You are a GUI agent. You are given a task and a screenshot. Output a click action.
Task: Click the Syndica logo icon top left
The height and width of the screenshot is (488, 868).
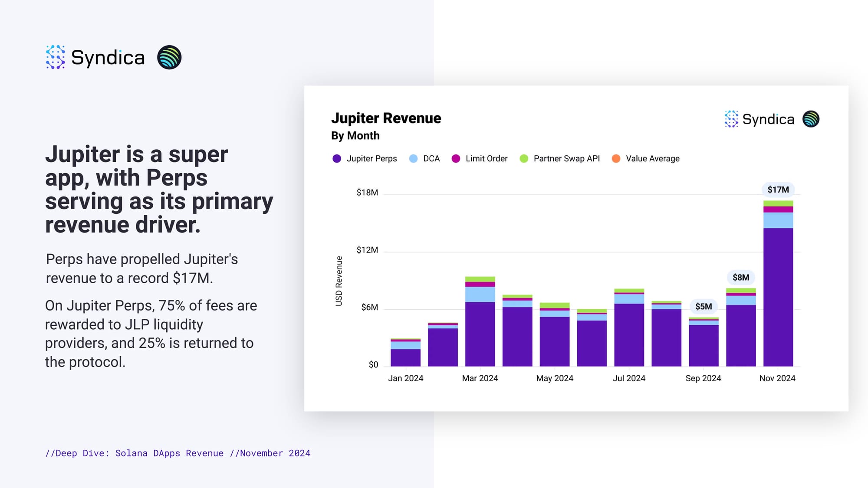click(x=56, y=57)
